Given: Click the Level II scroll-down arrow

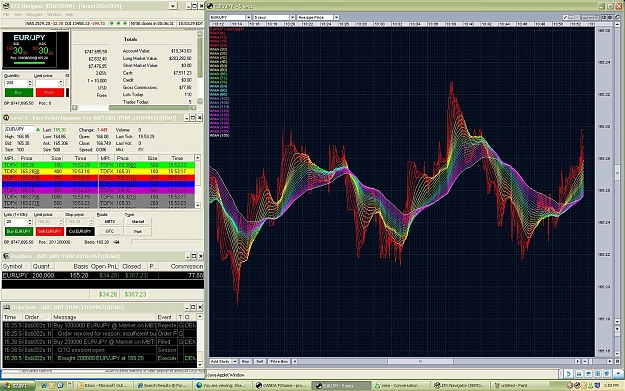Looking at the screenshot, I should (198, 205).
